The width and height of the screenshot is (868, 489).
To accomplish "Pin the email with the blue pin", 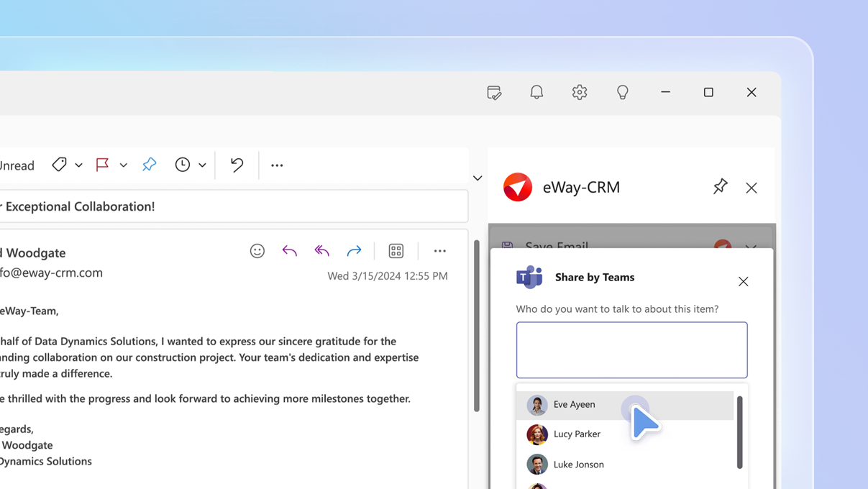I will point(150,165).
